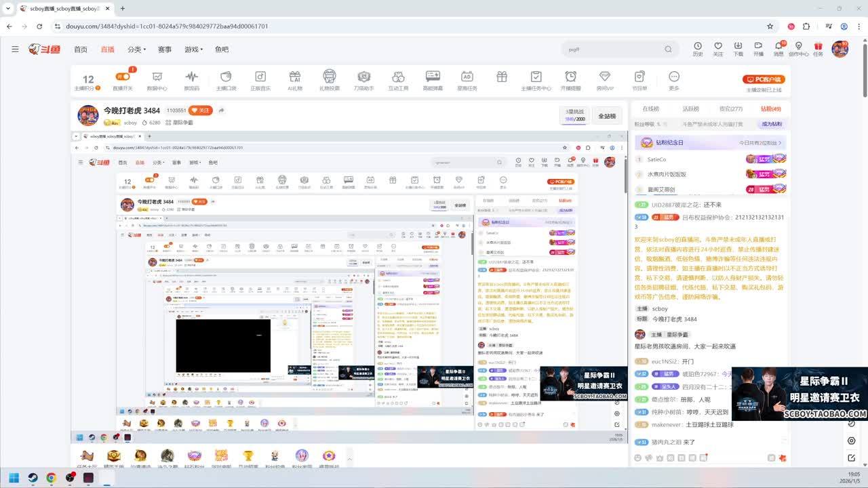Switch to the 贵宾(277) tab
This screenshot has height=488, width=868.
click(x=731, y=108)
